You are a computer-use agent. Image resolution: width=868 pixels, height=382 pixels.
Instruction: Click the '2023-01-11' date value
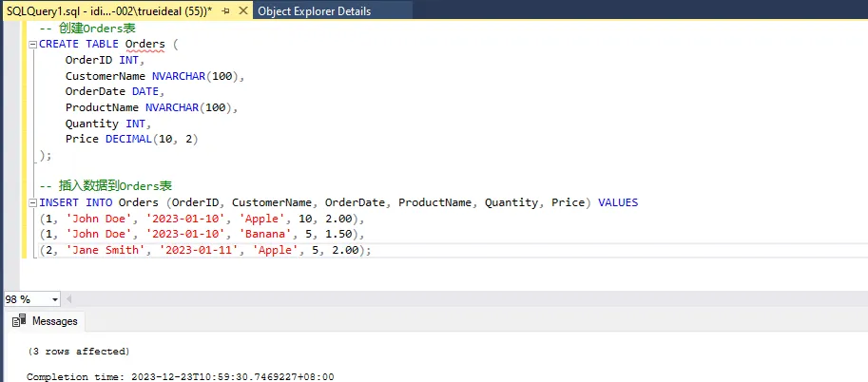pos(199,250)
